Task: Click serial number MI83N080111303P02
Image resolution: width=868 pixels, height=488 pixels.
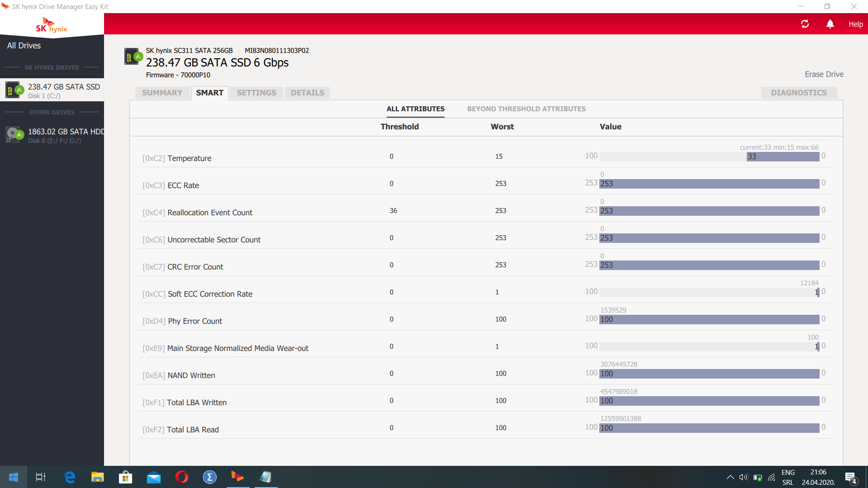Action: coord(277,51)
